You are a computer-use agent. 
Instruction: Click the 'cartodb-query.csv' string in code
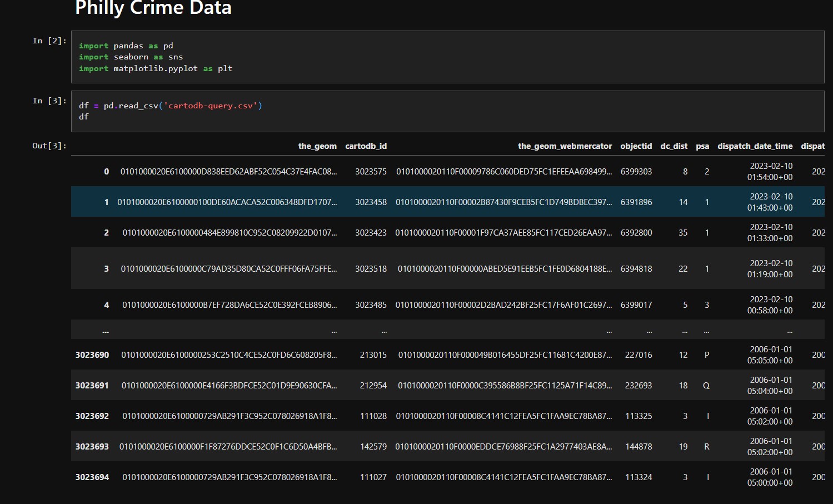coord(211,106)
